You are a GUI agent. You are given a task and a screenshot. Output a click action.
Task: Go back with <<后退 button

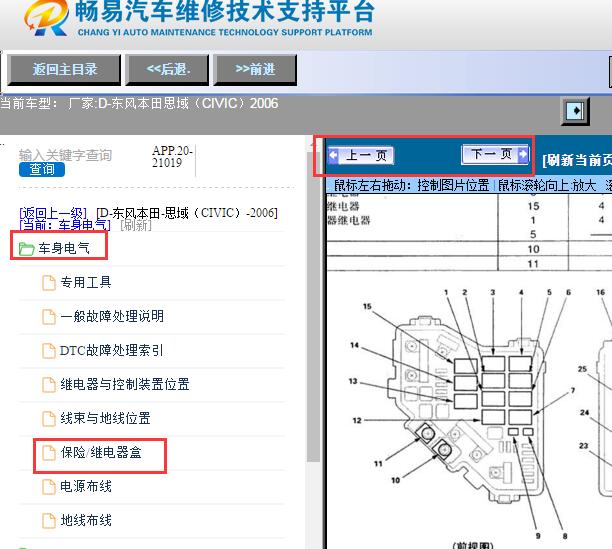pyautogui.click(x=167, y=70)
